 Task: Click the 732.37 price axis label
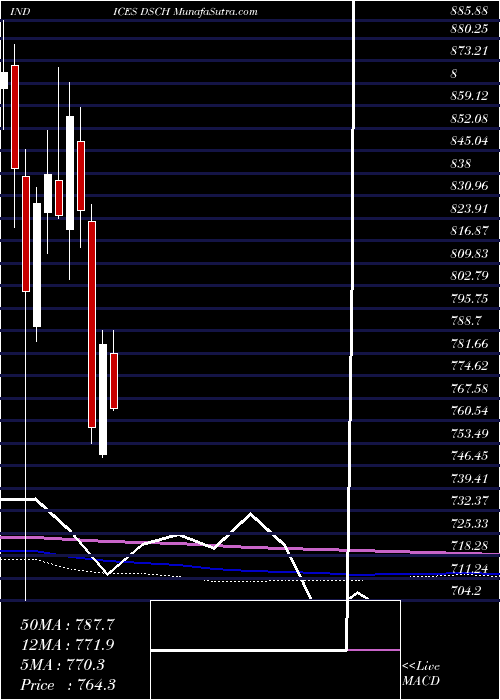tap(468, 501)
